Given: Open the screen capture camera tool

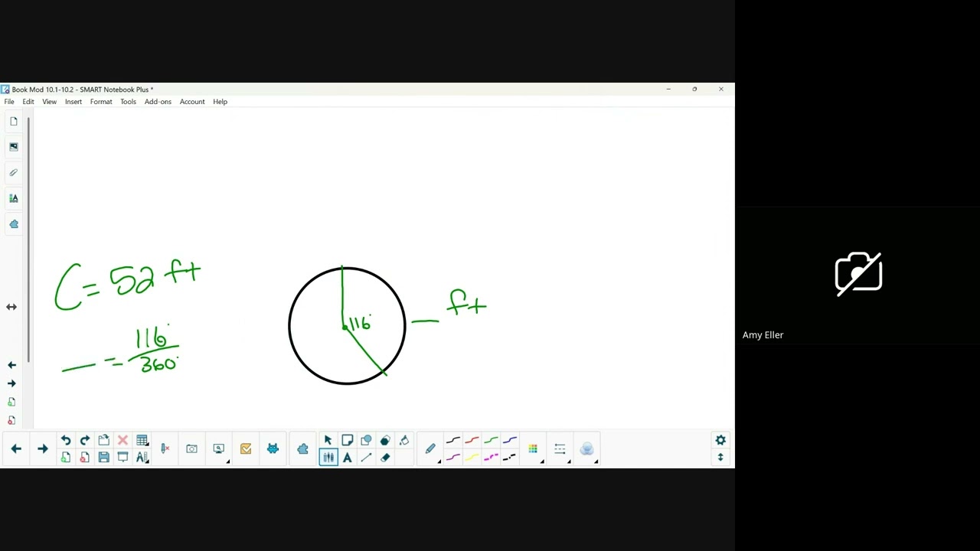Looking at the screenshot, I should 191,448.
